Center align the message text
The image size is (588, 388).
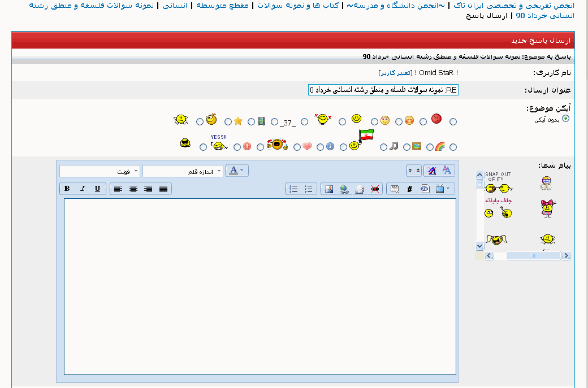(133, 189)
